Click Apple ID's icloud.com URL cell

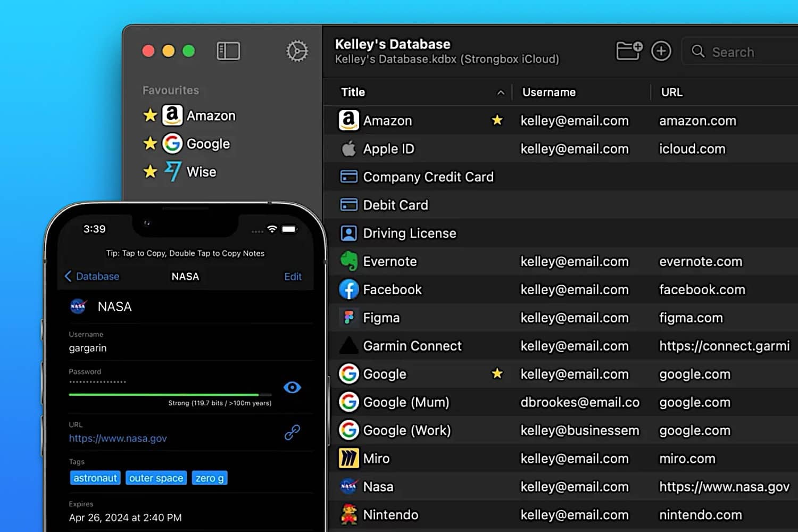[692, 149]
